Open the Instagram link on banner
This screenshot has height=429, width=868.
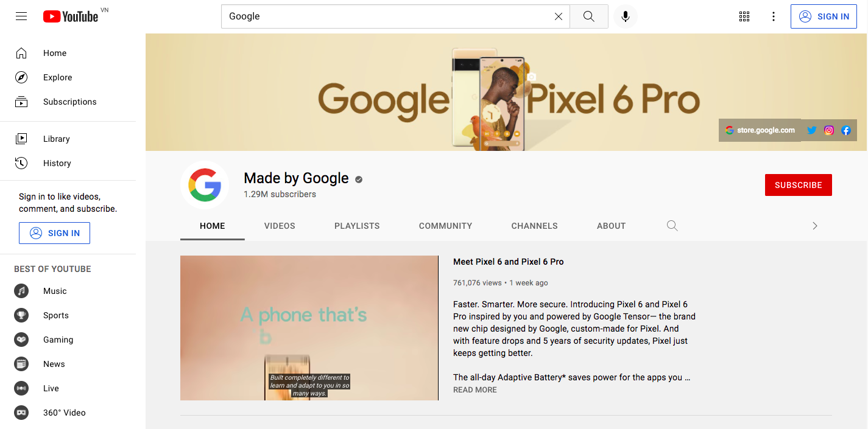[x=828, y=130]
